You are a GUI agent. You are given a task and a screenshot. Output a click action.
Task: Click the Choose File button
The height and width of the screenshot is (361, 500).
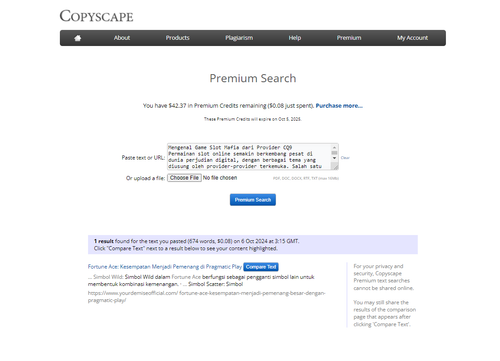pos(184,178)
